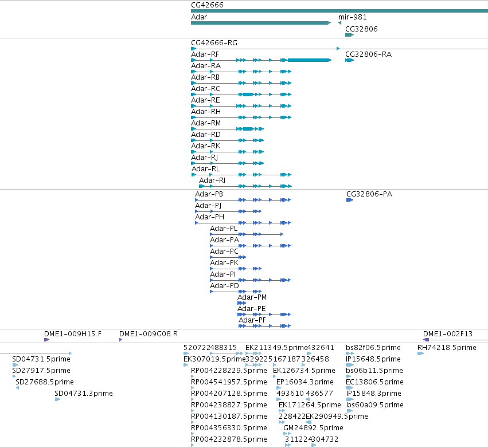Select protein Adar-PB
The height and width of the screenshot is (448, 488).
coord(209,194)
